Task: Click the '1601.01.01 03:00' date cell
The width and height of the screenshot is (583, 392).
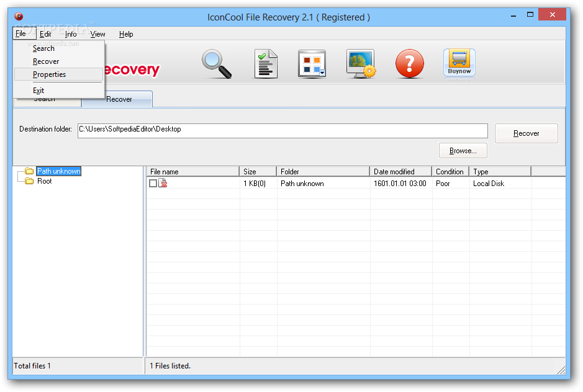Action: point(400,184)
